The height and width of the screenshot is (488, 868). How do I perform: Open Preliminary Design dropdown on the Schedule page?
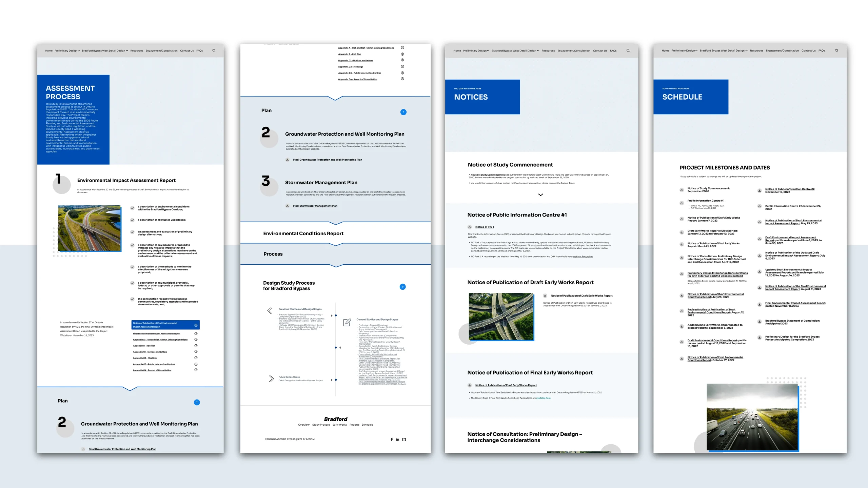pos(684,50)
